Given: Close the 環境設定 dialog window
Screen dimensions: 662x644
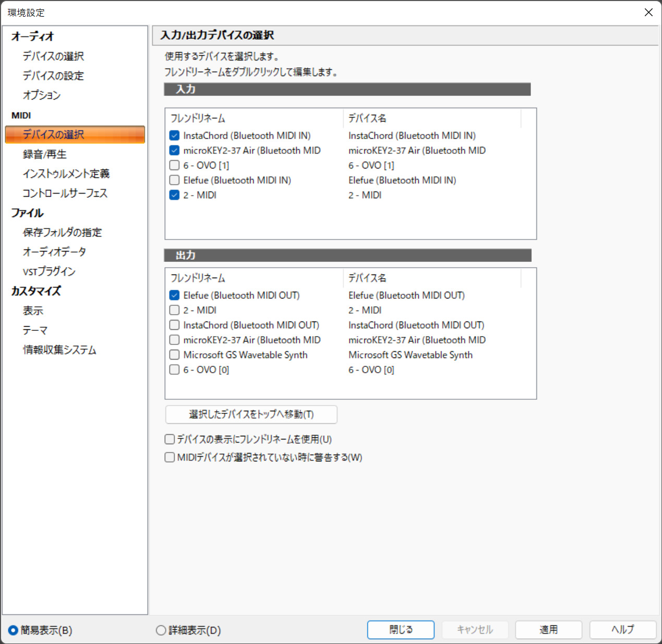Looking at the screenshot, I should click(x=648, y=12).
